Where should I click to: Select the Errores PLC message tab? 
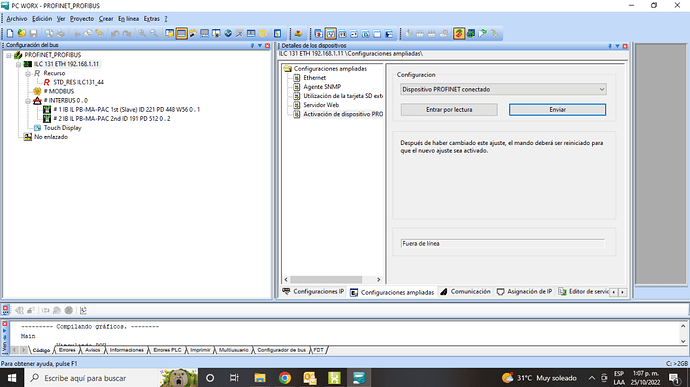tap(167, 350)
